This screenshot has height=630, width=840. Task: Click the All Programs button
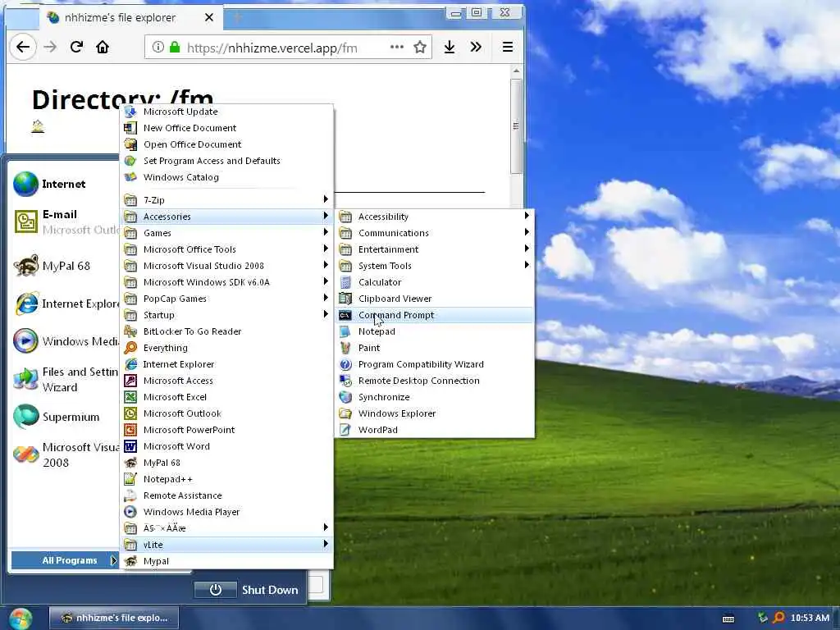[x=64, y=560]
